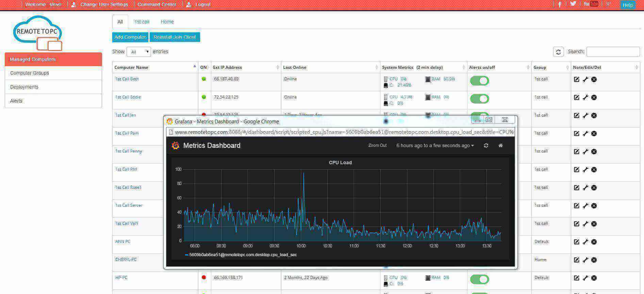The image size is (644, 294).
Task: Click the Add Computer button
Action: (x=130, y=37)
